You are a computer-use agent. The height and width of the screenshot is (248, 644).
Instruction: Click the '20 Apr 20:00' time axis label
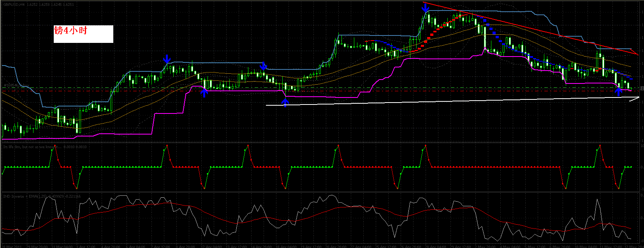pos(336,246)
